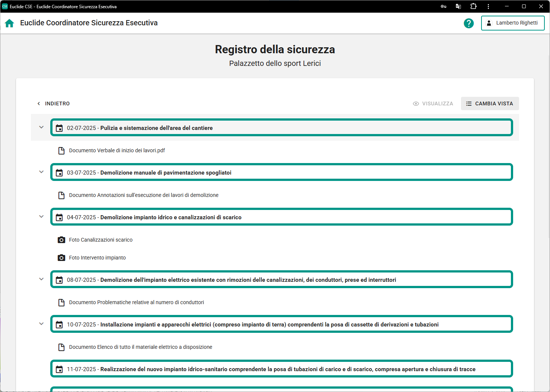Collapse the 02-07-2025 Pulizia entry chevron
550x392 pixels.
[41, 127]
